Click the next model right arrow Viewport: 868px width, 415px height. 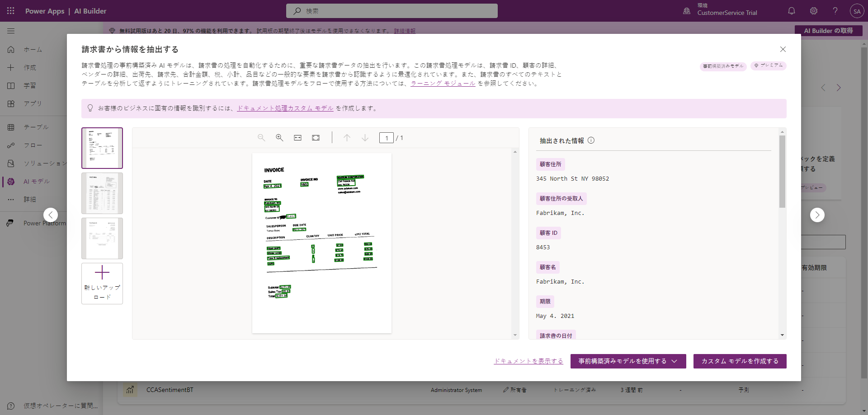817,215
